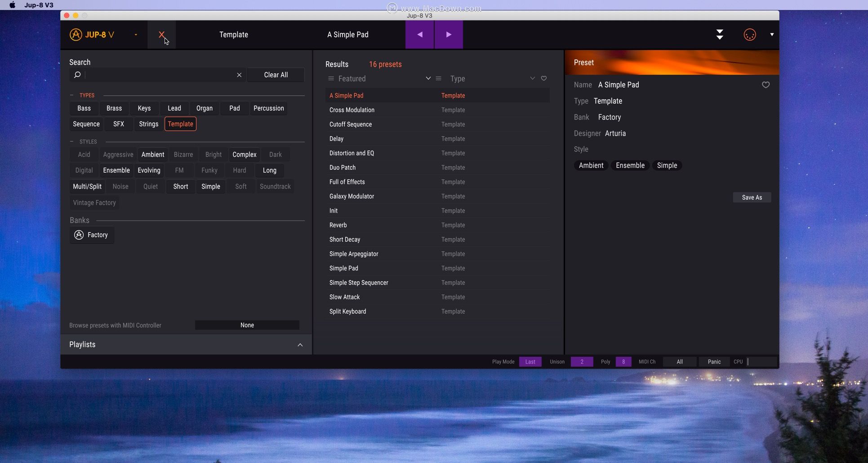Close the preset browser with X icon
This screenshot has width=868, height=463.
(161, 35)
